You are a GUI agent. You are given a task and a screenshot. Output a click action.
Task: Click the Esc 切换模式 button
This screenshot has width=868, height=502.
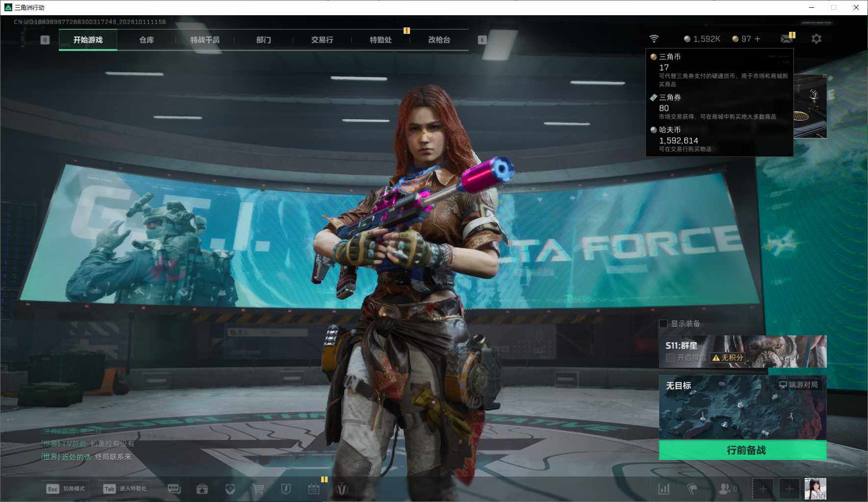[x=65, y=489]
